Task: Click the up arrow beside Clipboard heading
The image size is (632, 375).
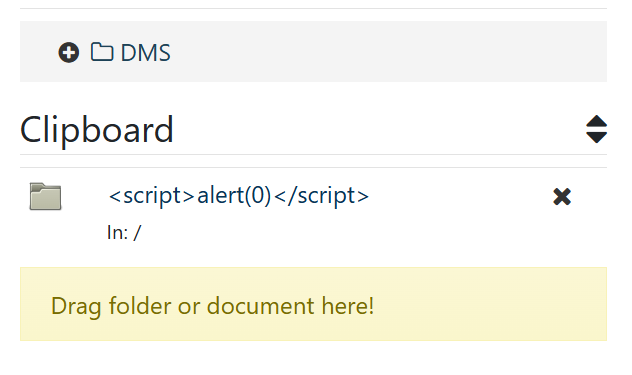Action: tap(596, 121)
